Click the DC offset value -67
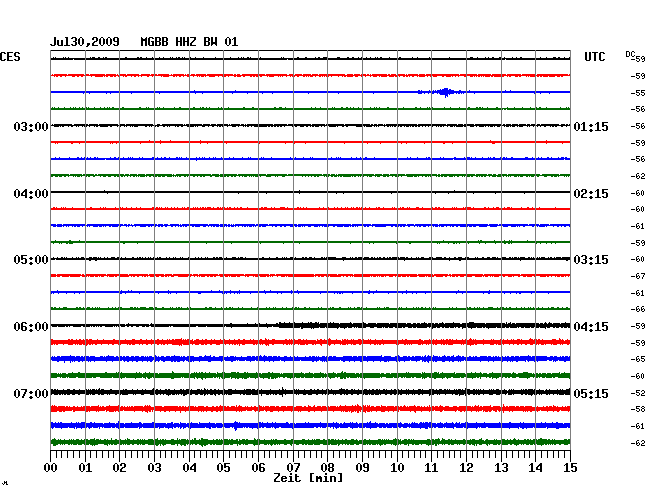This screenshot has width=650, height=494. pyautogui.click(x=638, y=276)
